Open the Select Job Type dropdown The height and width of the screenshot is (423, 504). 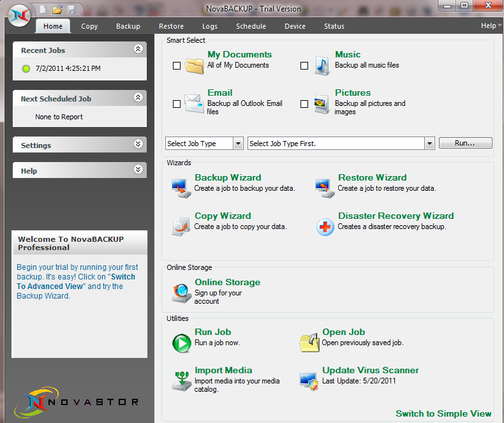tap(204, 144)
